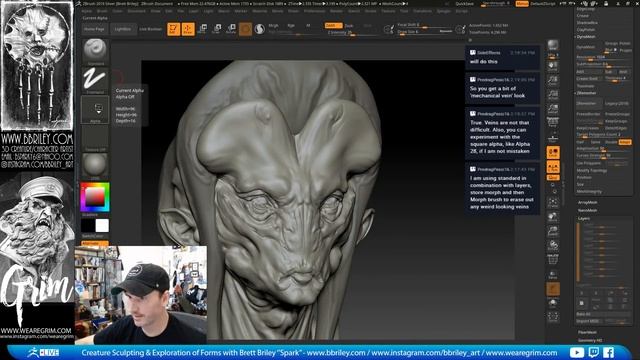Open the Preferences menu
The image size is (640, 360).
click(314, 11)
